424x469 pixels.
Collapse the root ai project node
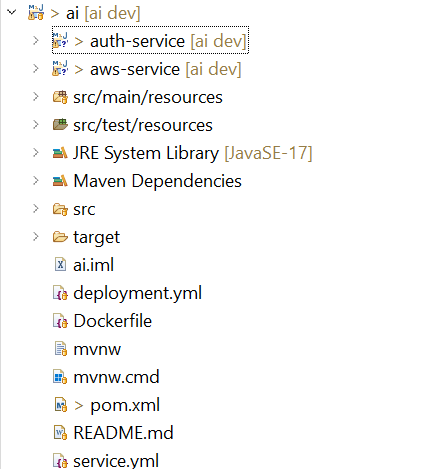(x=12, y=13)
